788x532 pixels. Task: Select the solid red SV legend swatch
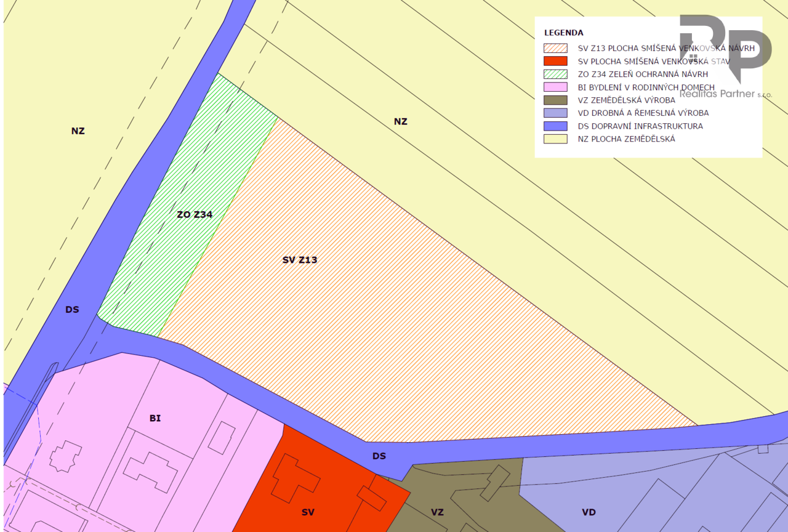coord(555,61)
